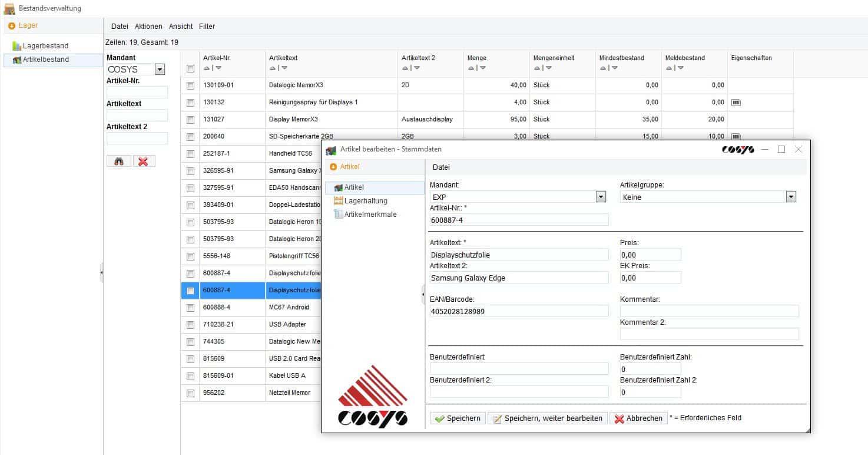The height and width of the screenshot is (455, 868).
Task: Select Lagerhaltung in the dialog sidebar
Action: (x=366, y=201)
